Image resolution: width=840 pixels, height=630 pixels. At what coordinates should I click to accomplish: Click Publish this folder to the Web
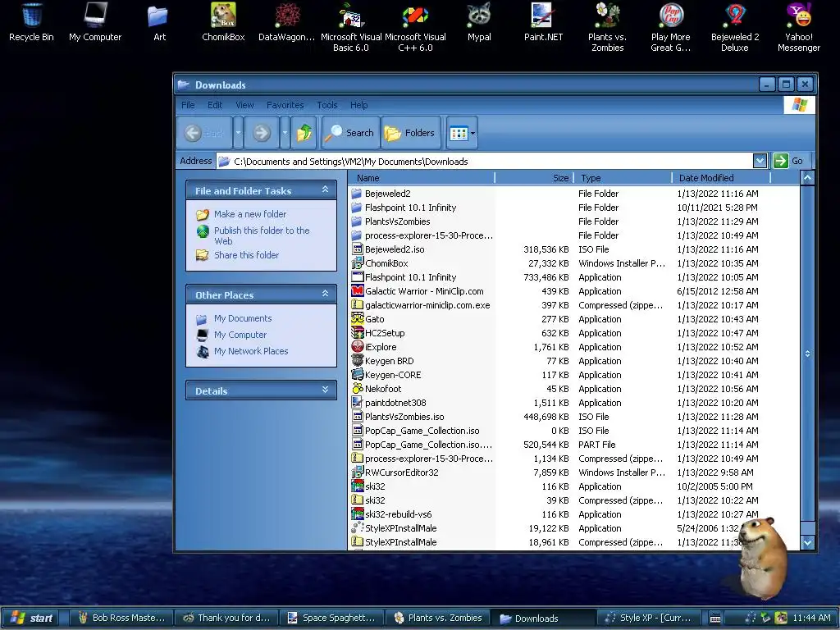[262, 235]
